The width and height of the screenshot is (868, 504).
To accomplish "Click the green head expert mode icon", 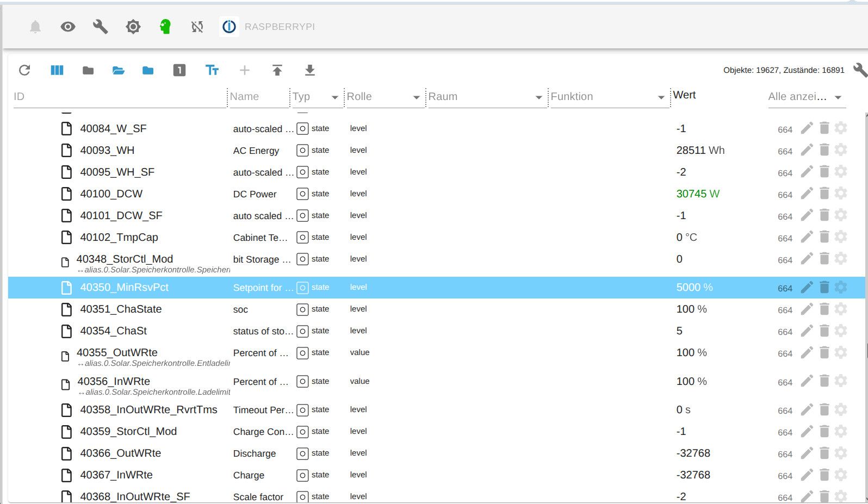I will point(165,27).
